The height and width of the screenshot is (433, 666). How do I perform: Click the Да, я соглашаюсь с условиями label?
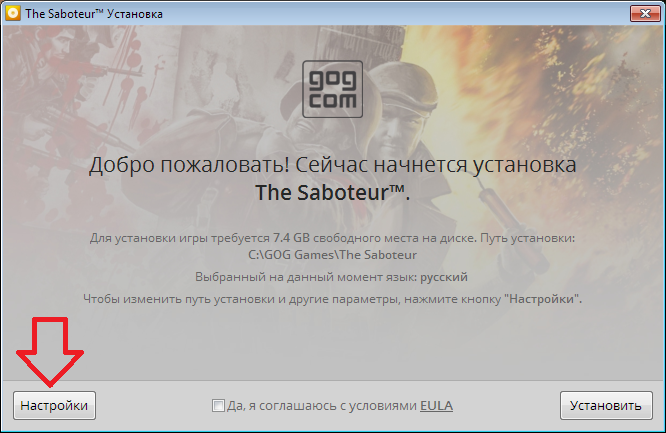(322, 405)
